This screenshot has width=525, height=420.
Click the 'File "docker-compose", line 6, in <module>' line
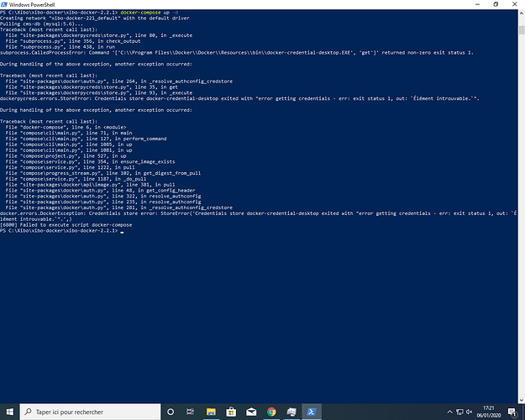[x=66, y=128]
